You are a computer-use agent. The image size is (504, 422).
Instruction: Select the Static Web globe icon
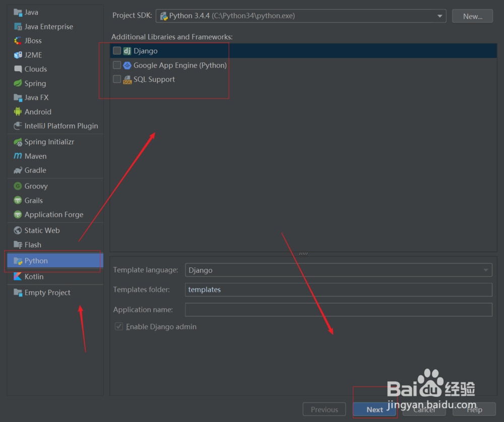pos(18,230)
